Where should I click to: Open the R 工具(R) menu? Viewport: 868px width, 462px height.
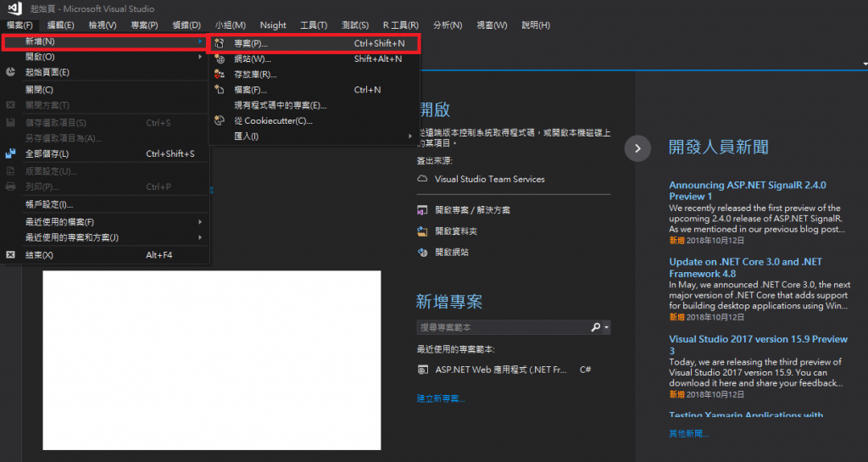pos(401,25)
